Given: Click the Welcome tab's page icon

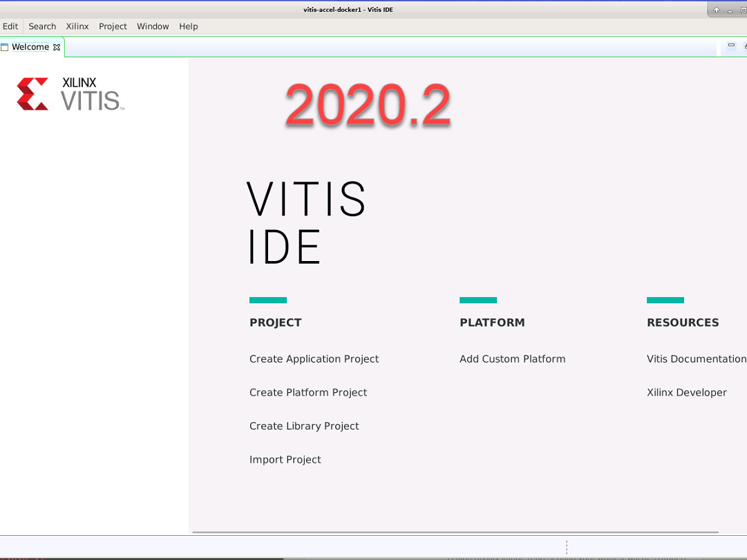Looking at the screenshot, I should (x=6, y=47).
